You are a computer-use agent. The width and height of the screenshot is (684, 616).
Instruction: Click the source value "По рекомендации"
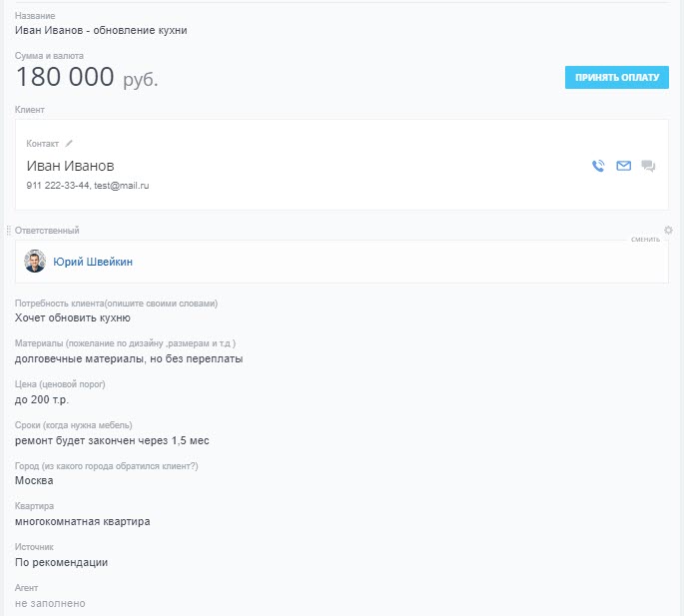(x=61, y=562)
